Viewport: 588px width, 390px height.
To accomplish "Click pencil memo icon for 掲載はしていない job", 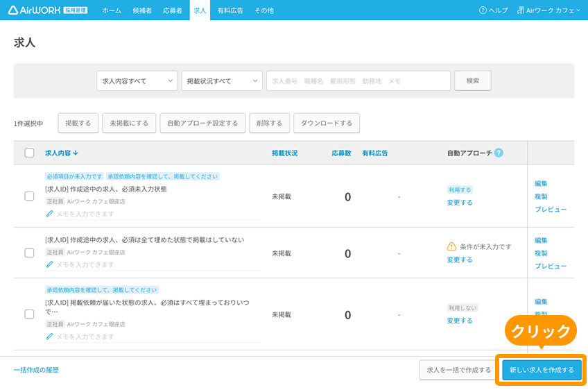I will pyautogui.click(x=49, y=264).
